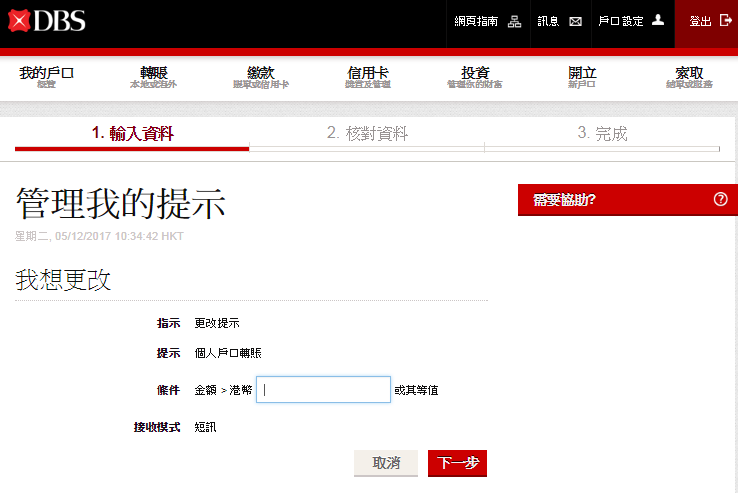
Task: Focus the 港幣 amount input field
Action: pyautogui.click(x=323, y=390)
